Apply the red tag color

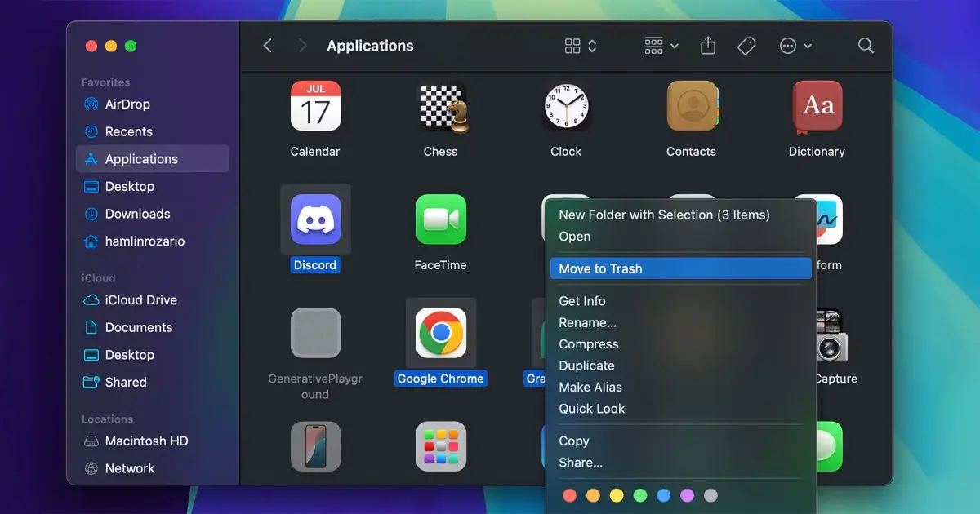click(570, 495)
